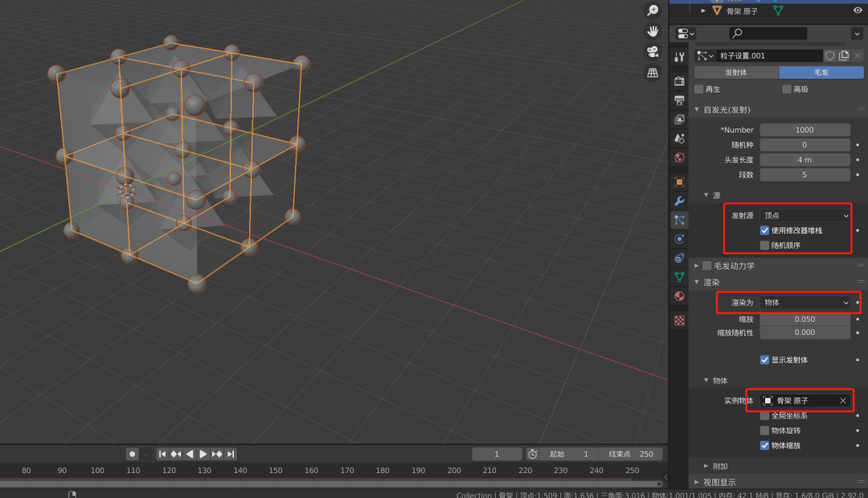Viewport: 868px width, 498px height.
Task: Click the mesh data icon beside 骨架 原子 in outliner
Action: 778,10
